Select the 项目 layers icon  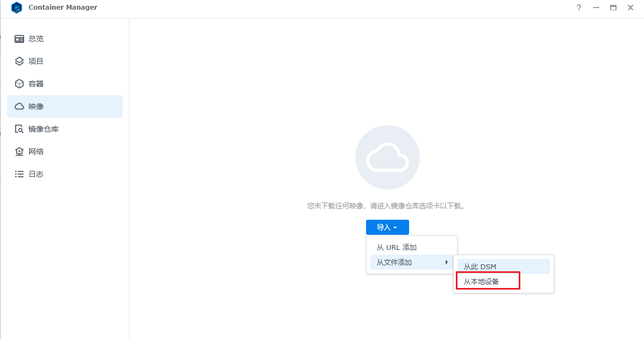point(19,61)
